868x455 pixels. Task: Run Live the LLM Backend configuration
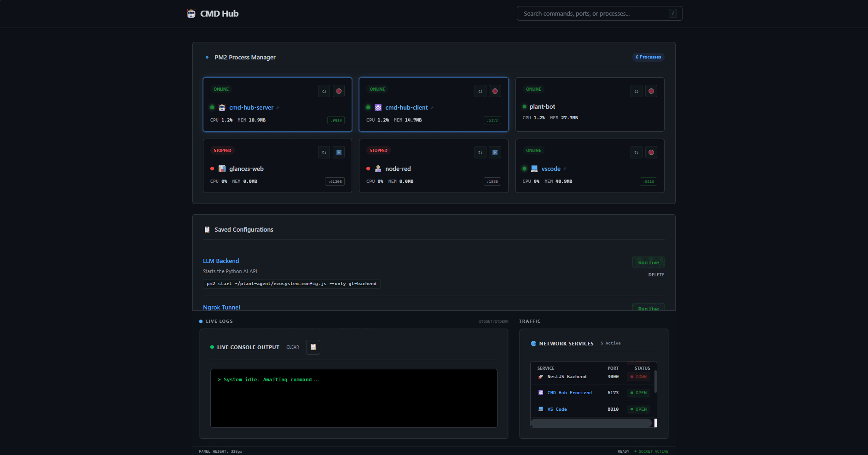[648, 262]
